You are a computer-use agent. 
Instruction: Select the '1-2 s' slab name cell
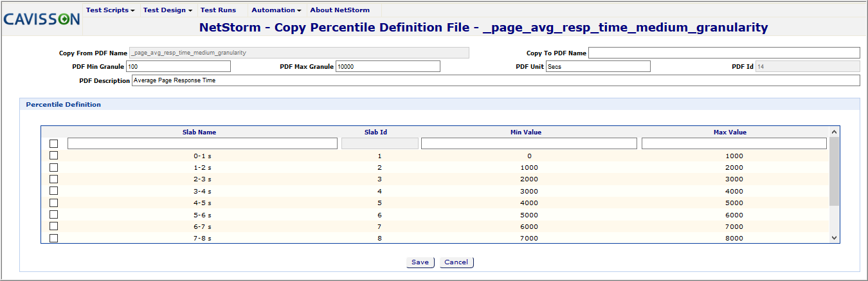[x=203, y=167]
